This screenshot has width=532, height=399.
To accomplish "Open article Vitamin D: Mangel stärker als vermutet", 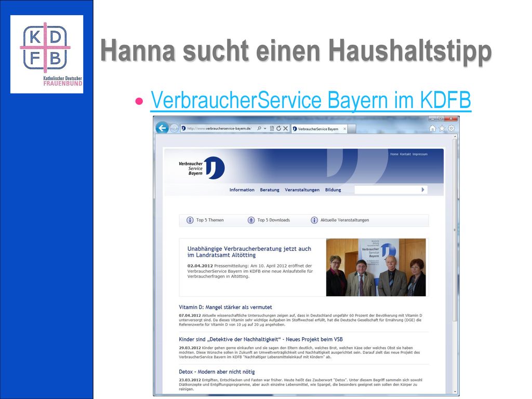I will [x=225, y=307].
